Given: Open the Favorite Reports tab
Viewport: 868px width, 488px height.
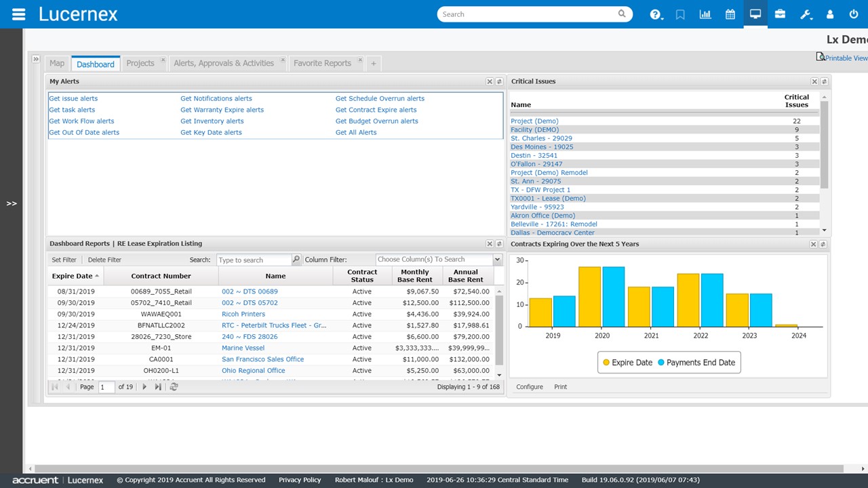Looking at the screenshot, I should point(322,63).
